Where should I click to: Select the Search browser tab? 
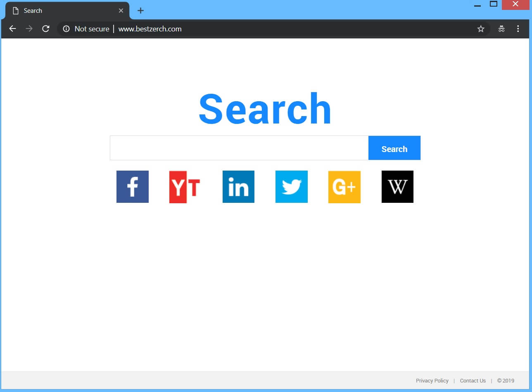tap(67, 11)
